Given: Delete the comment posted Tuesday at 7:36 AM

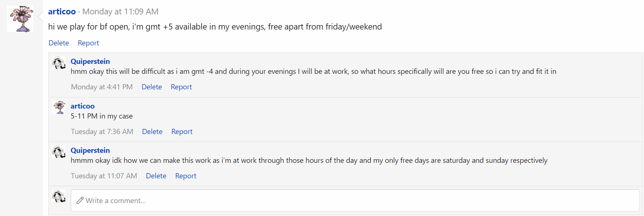Looking at the screenshot, I should tap(152, 131).
